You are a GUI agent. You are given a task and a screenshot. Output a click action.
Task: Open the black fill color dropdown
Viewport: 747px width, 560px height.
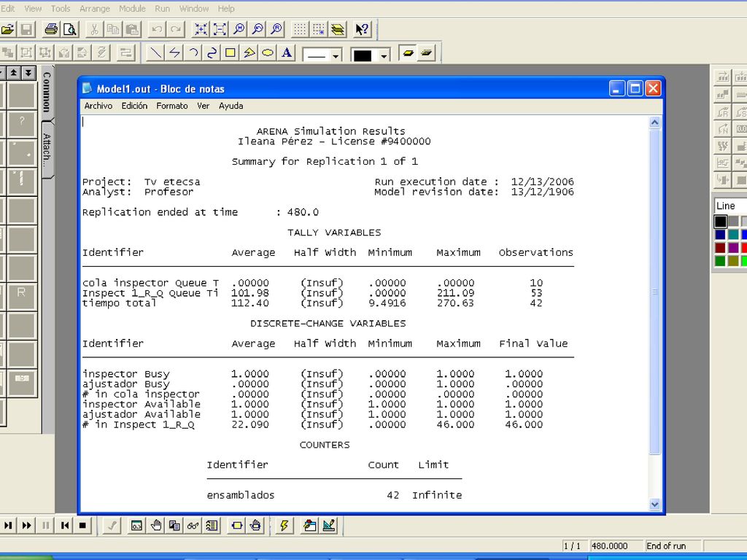pyautogui.click(x=384, y=55)
